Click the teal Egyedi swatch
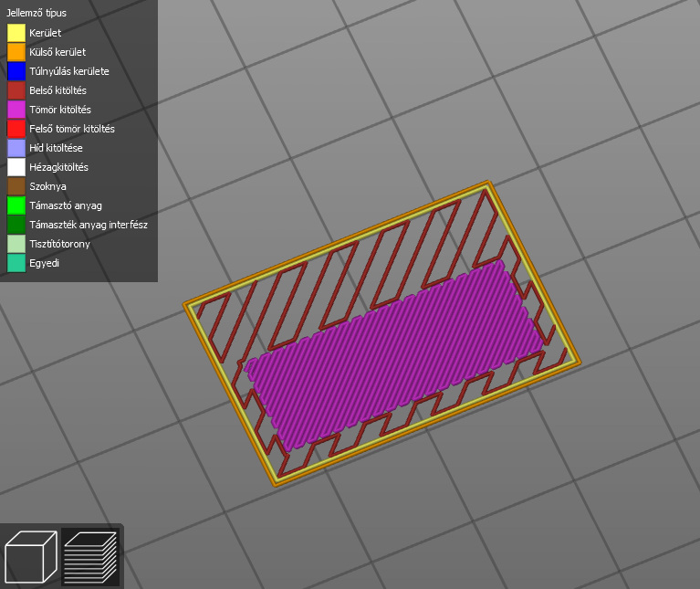Image resolution: width=700 pixels, height=589 pixels. pos(16,264)
